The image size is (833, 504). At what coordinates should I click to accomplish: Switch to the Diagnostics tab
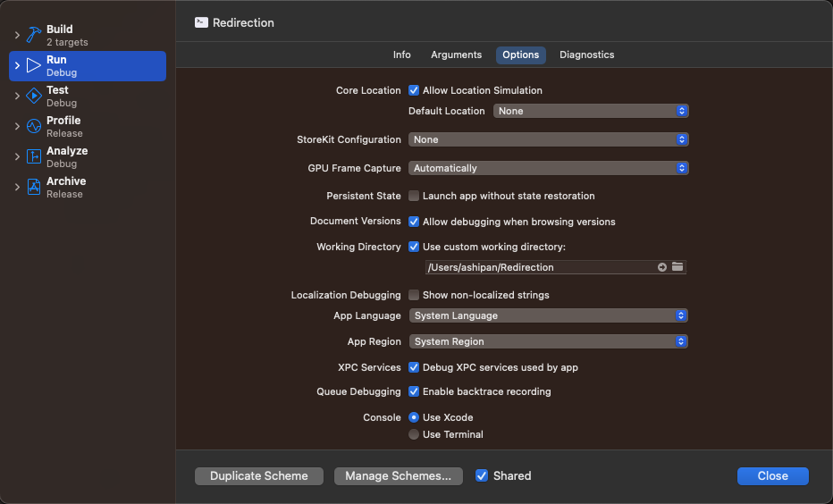coord(586,55)
